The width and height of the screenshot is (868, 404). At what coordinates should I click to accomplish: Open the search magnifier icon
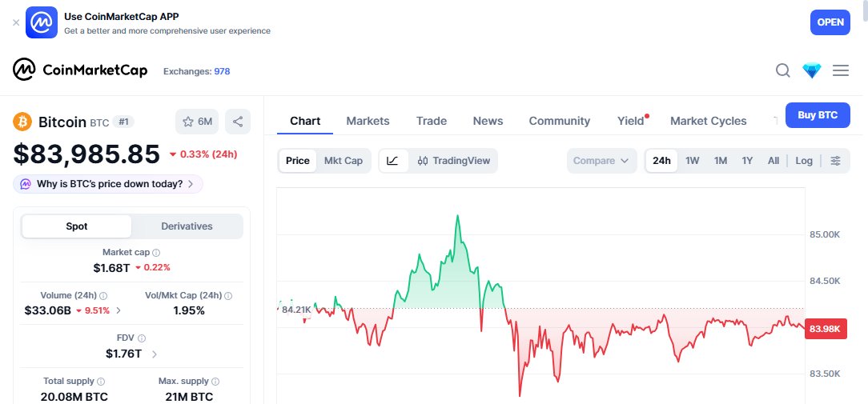click(783, 70)
